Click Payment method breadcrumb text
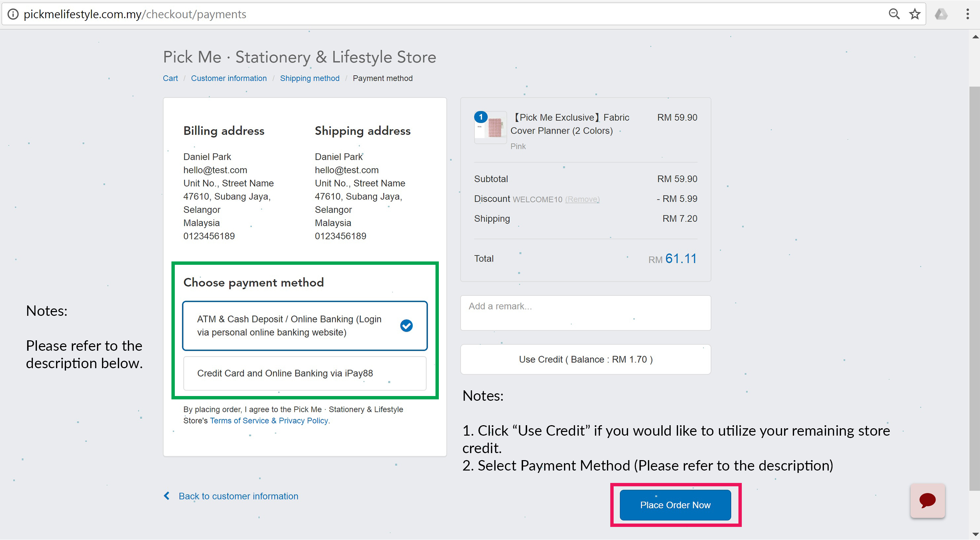Screen dimensions: 980x540 pyautogui.click(x=382, y=78)
